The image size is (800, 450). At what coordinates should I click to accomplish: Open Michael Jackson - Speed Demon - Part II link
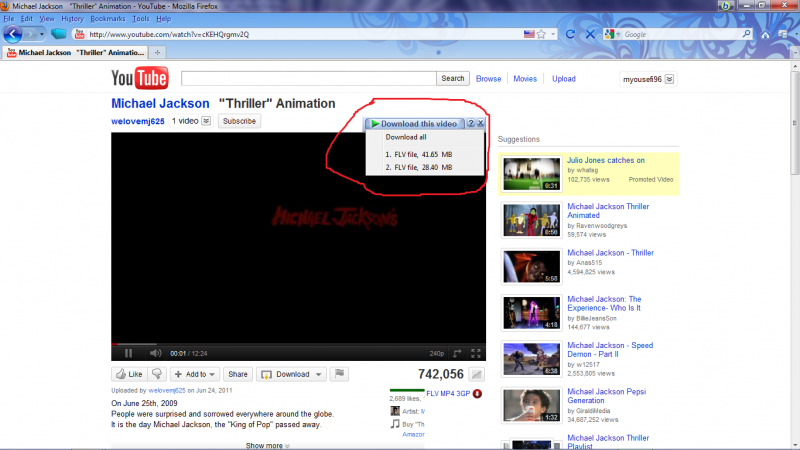[x=610, y=349]
